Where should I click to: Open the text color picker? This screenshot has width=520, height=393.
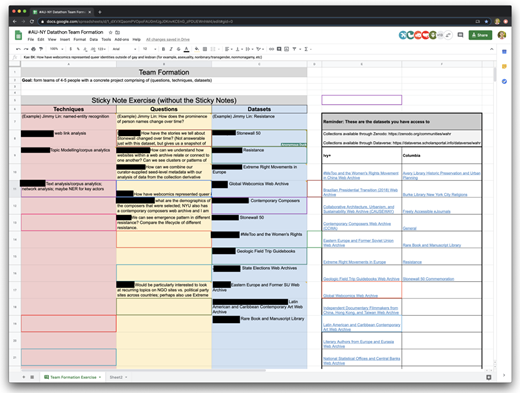186,49
